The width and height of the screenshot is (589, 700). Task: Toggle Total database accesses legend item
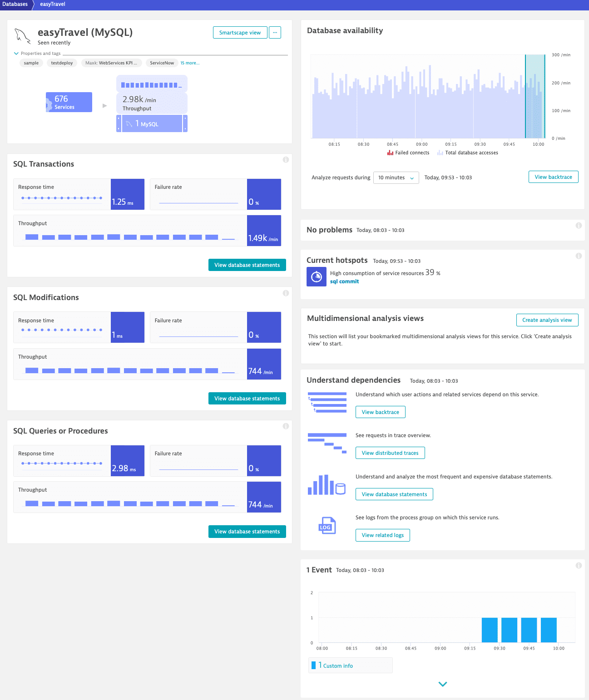click(x=468, y=153)
